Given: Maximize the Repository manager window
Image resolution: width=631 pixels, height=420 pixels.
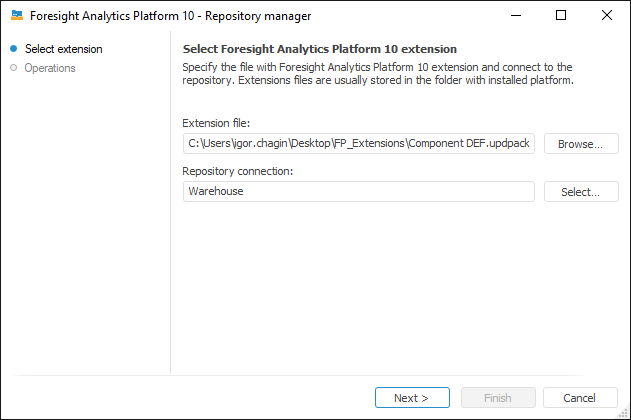Looking at the screenshot, I should pyautogui.click(x=561, y=16).
